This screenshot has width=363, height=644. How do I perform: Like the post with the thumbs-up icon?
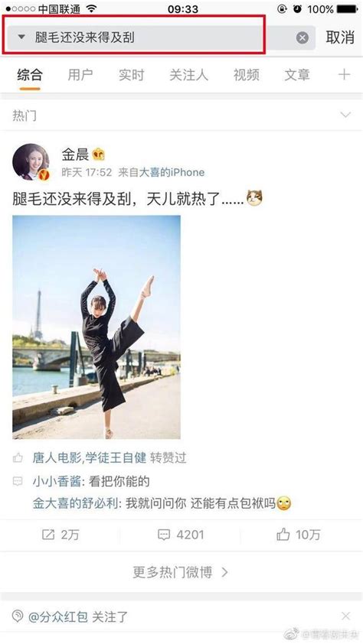coord(283,534)
